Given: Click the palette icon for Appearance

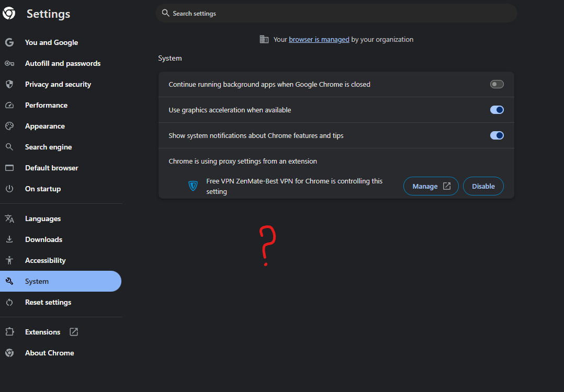Looking at the screenshot, I should coord(9,126).
